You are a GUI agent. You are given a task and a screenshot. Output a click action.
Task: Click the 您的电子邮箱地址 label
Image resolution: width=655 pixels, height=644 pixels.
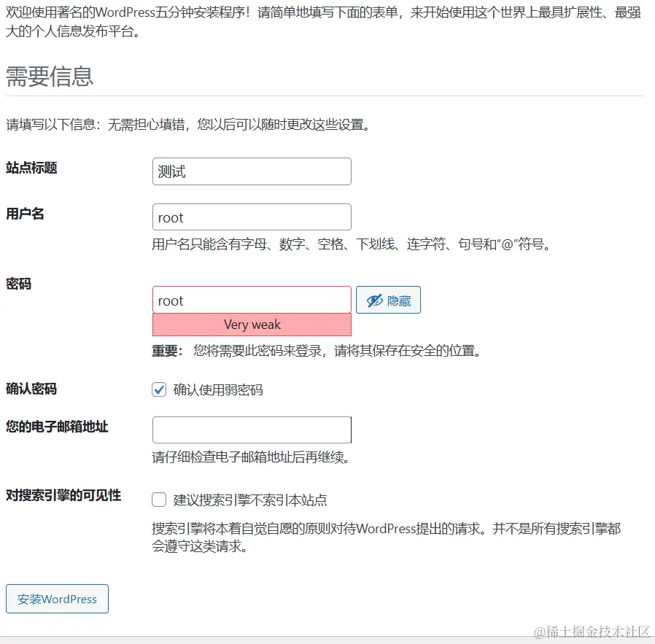point(57,427)
